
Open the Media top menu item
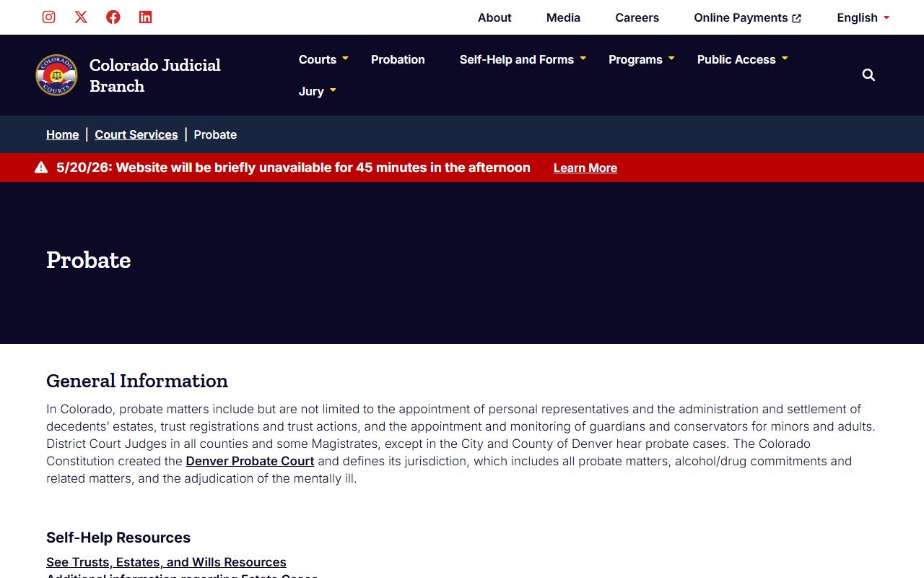click(563, 17)
